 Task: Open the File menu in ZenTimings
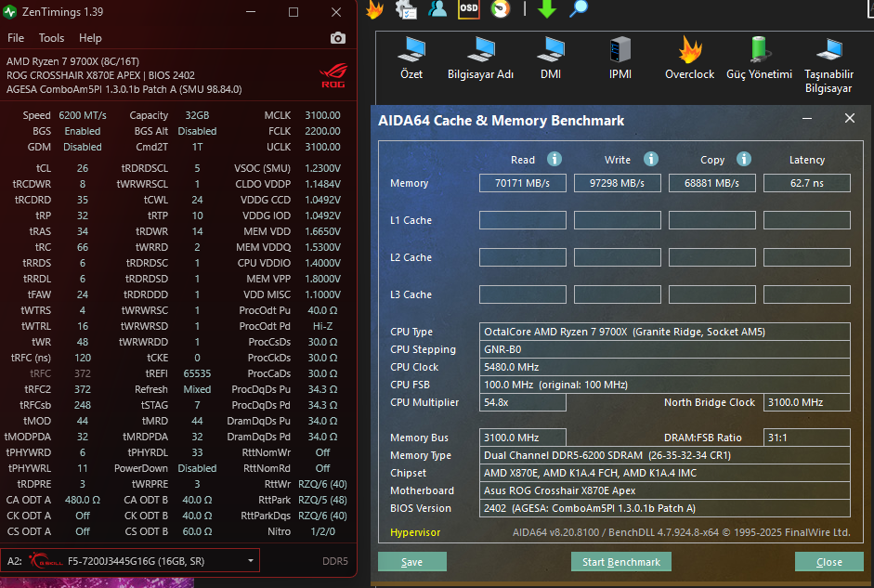(x=16, y=38)
